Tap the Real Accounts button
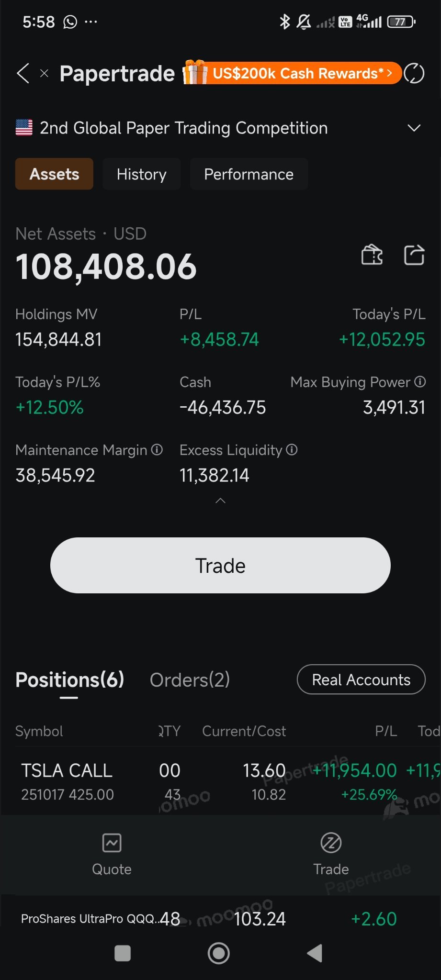This screenshot has width=441, height=980. [361, 679]
